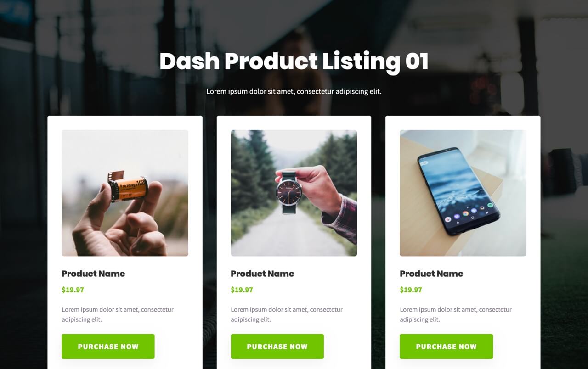
Task: Click the $19.97 price in the wristwatch card
Action: [242, 290]
